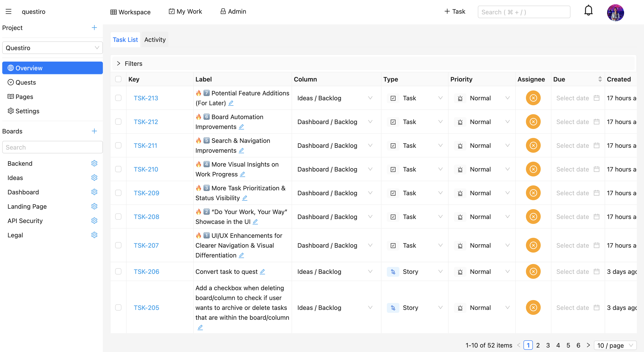Open calendar icon for TSK-212 due date
Viewport: 644px width, 352px height.
(x=597, y=122)
